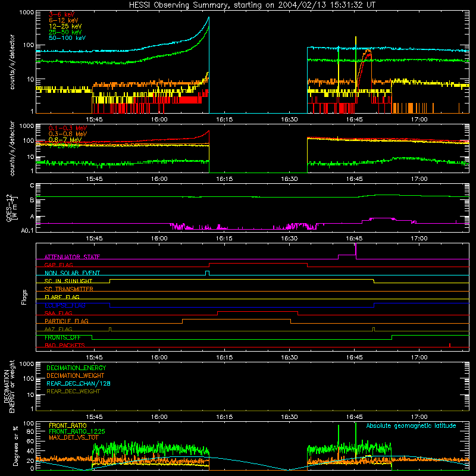The height and width of the screenshot is (476, 476).
Task: Select the REAR_DEC_CHAN/128 legend entry
Action: (x=79, y=383)
